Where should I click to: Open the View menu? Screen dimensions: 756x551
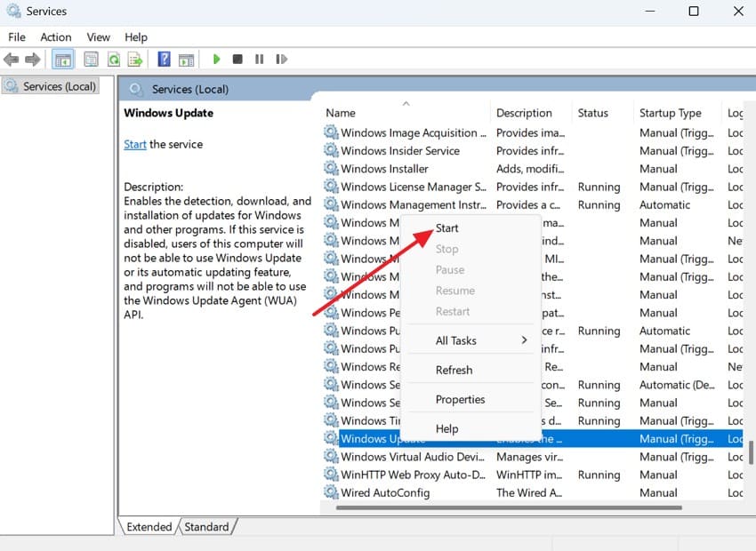(99, 37)
